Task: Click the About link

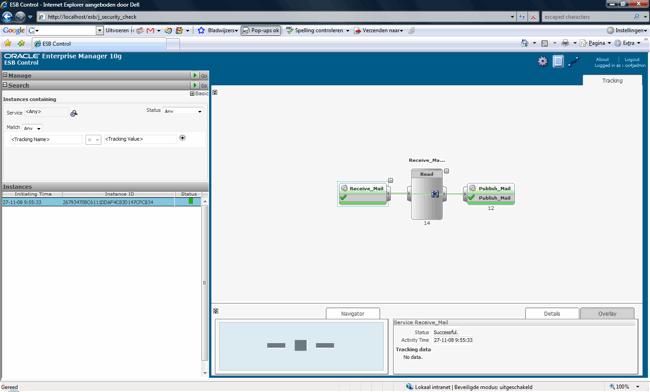Action: pyautogui.click(x=602, y=59)
